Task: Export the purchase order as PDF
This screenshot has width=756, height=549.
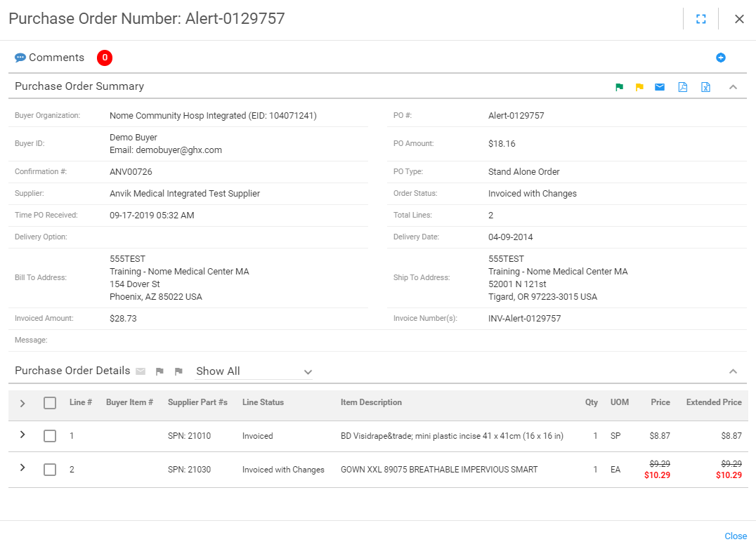Action: pyautogui.click(x=682, y=87)
